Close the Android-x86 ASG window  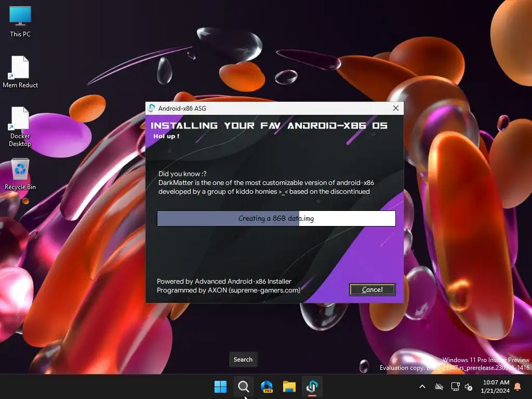[x=395, y=108]
